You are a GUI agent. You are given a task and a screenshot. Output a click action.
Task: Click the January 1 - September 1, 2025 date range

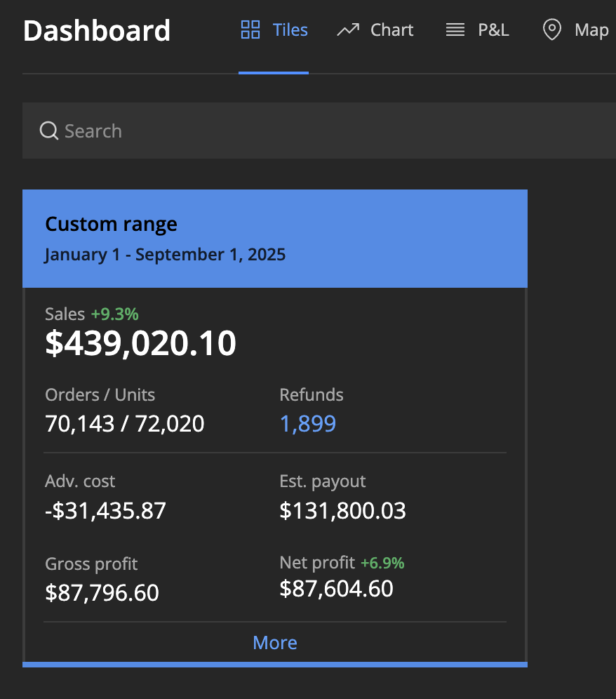[165, 254]
